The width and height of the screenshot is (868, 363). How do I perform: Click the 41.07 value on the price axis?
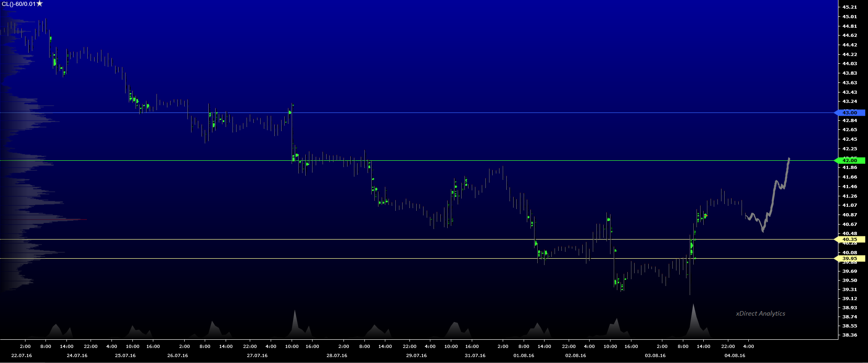(849, 205)
